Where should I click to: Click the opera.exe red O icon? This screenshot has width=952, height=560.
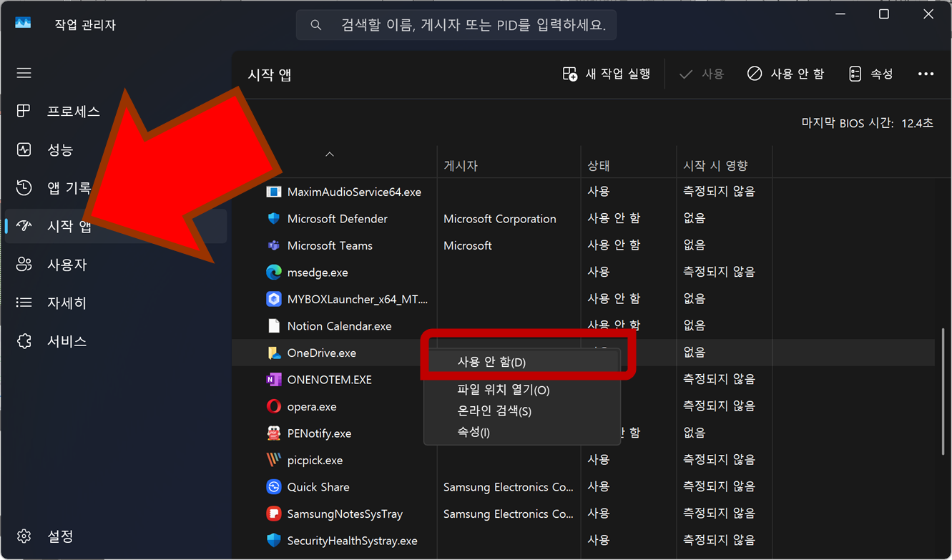click(274, 406)
